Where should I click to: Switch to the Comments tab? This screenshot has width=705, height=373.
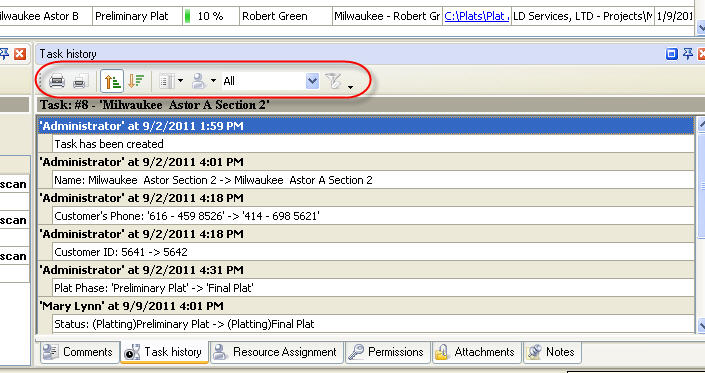coord(80,352)
